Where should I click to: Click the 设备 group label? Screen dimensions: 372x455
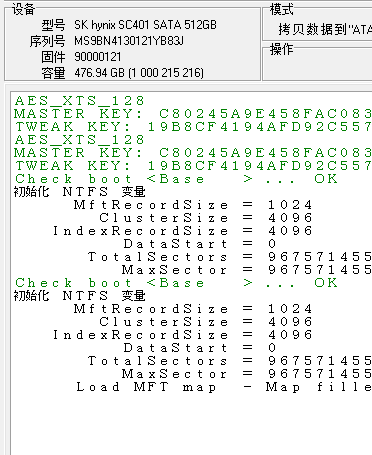[x=23, y=9]
